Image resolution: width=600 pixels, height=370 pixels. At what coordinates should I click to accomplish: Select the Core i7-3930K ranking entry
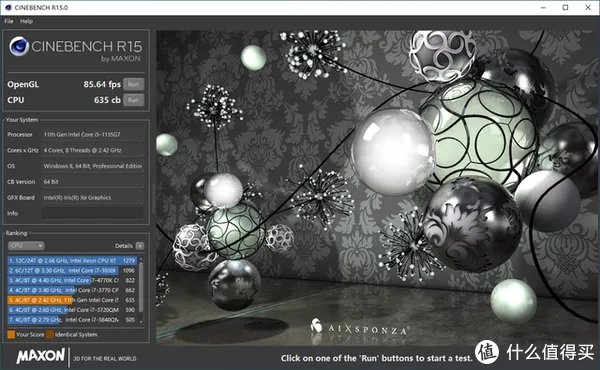click(72, 271)
